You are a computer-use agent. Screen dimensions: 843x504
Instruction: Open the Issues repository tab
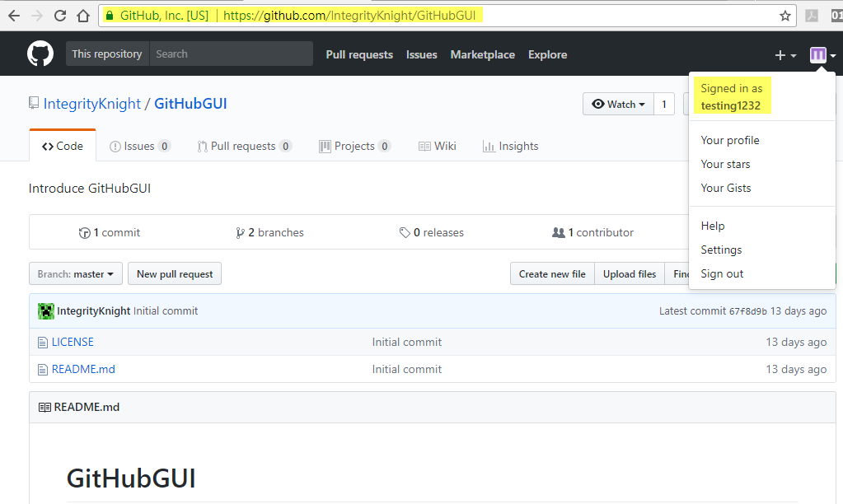click(140, 146)
